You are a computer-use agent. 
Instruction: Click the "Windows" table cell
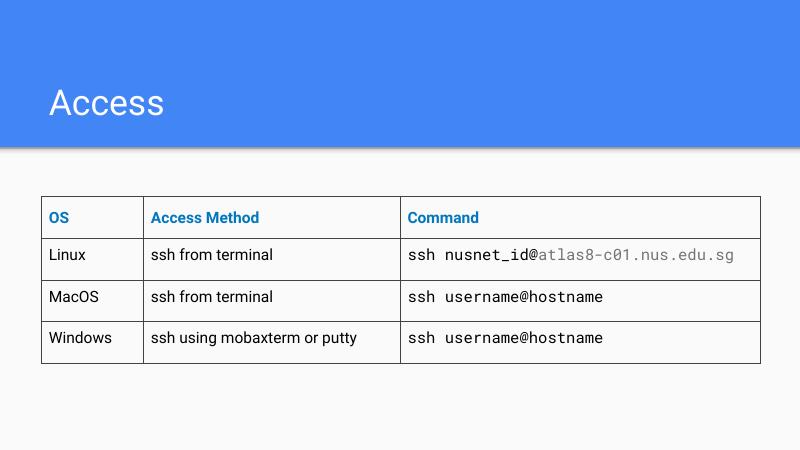point(80,338)
